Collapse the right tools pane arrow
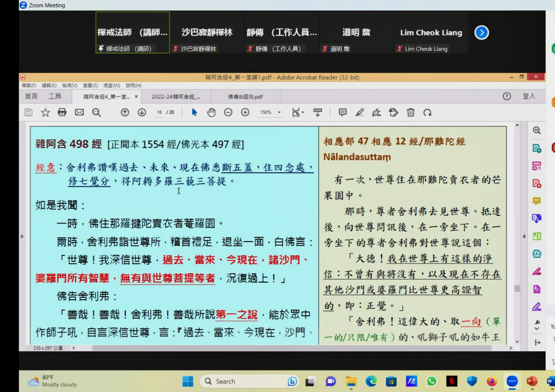The height and width of the screenshot is (392, 555). pyautogui.click(x=524, y=236)
